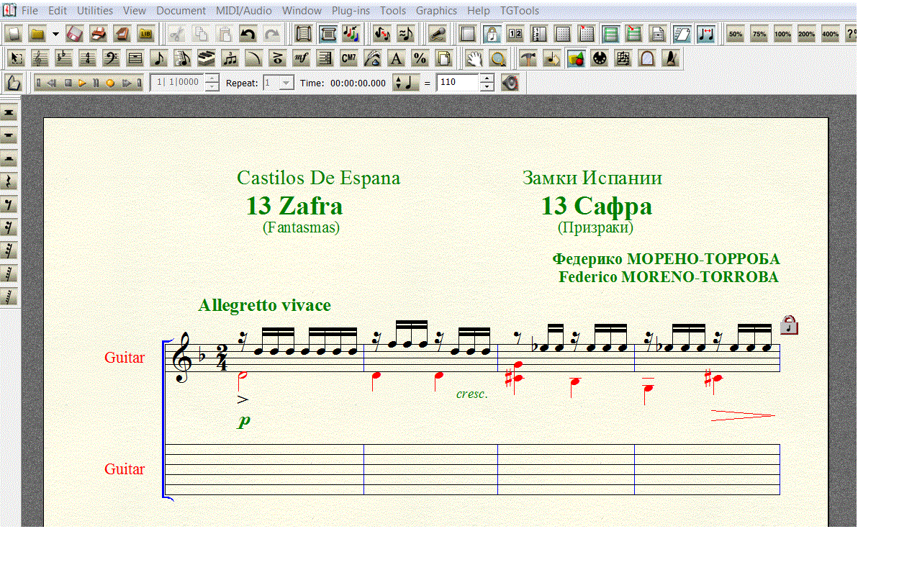Click the Open folder icon
Screen dimensions: 917x588
[x=37, y=34]
